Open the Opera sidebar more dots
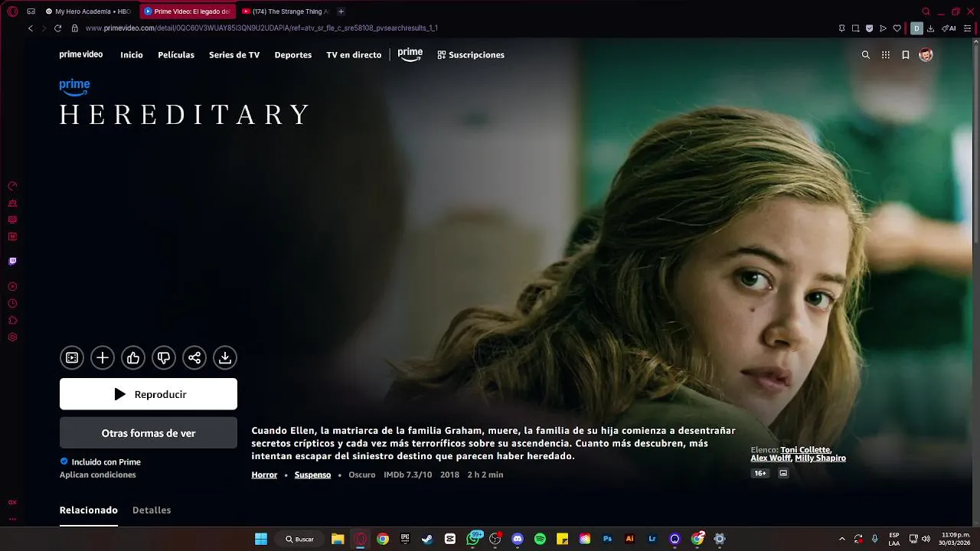Screen dimensions: 980x551 pyautogui.click(x=12, y=520)
